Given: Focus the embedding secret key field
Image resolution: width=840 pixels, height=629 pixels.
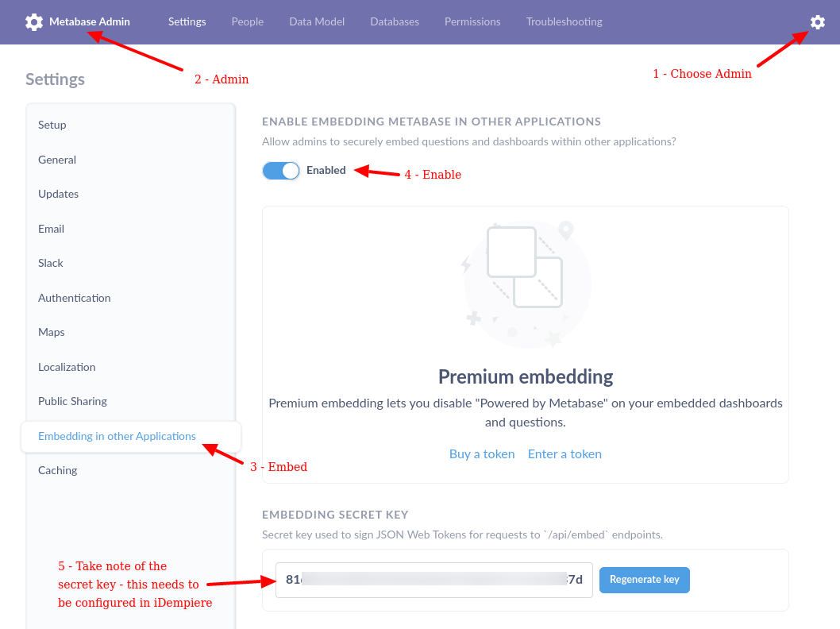Looking at the screenshot, I should (x=434, y=580).
